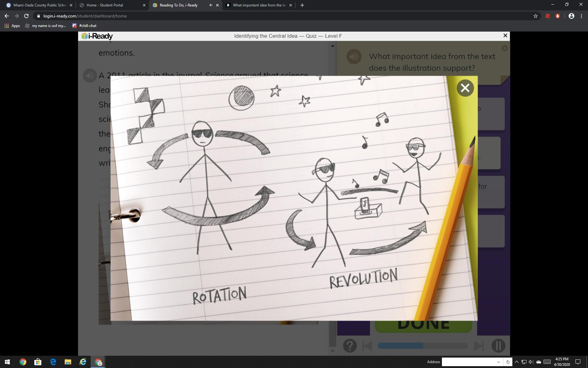
Task: Bookmark this page with star icon
Action: (x=535, y=16)
